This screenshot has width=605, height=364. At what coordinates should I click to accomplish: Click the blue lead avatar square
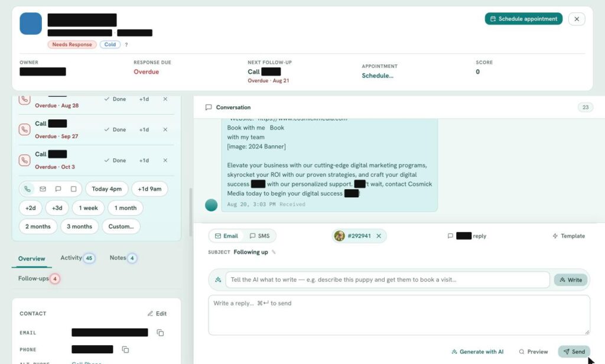31,24
